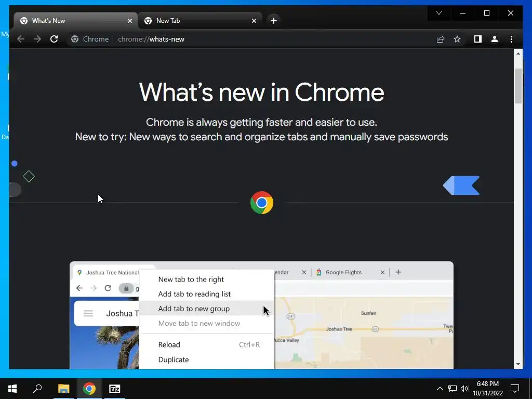Open the notification center icon
Screen dimensions: 532x399
515,389
